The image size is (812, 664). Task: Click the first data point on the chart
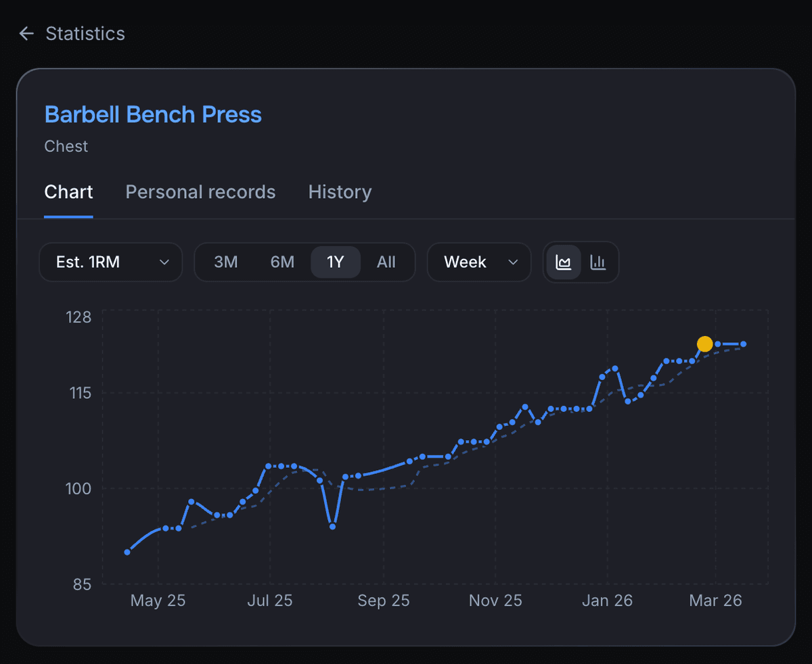coord(127,552)
